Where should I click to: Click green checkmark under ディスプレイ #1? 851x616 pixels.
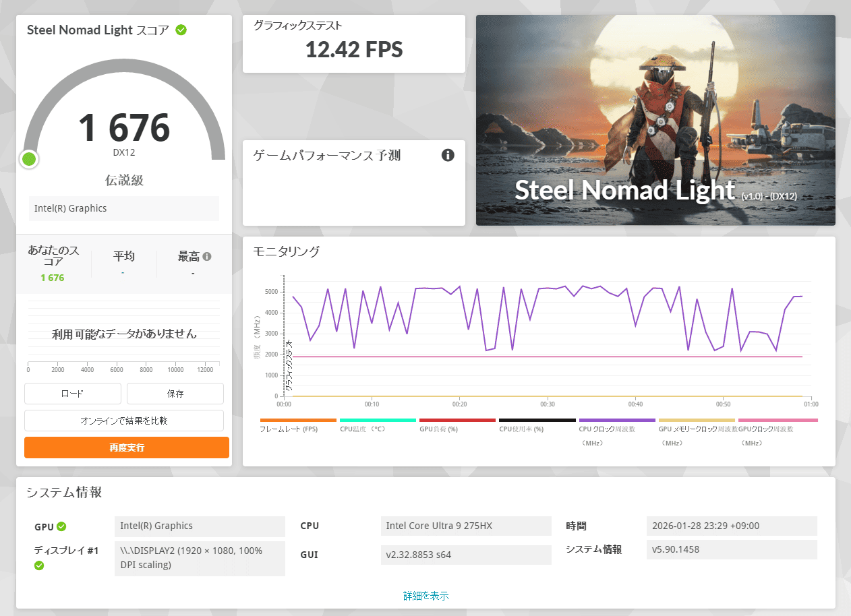tap(39, 565)
